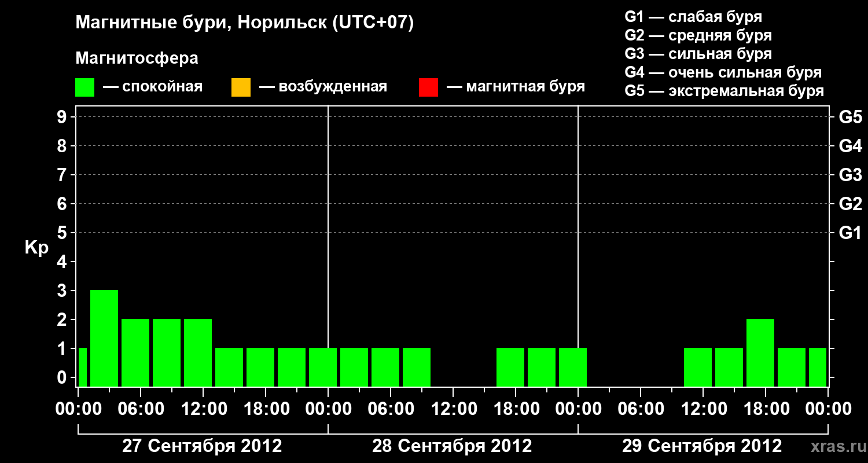The image size is (868, 463).
Task: Click the bar at 18:00 on 28 September
Action: click(510, 367)
